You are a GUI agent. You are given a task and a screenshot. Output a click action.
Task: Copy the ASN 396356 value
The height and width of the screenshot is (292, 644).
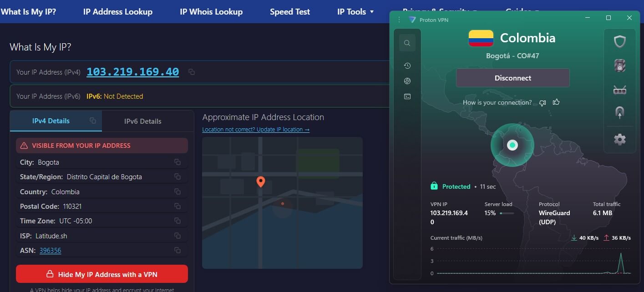coord(177,250)
